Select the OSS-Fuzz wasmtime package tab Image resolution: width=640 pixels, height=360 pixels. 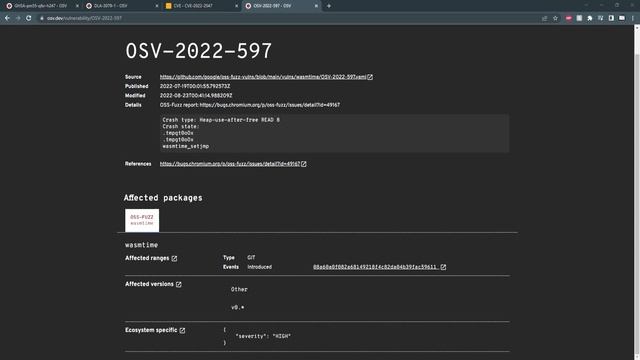(142, 220)
